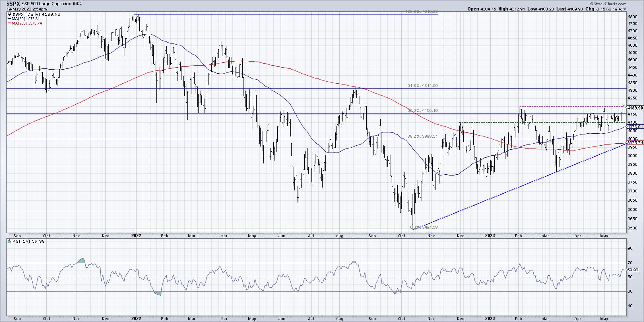Select the 61.8% Fibonacci level label
The height and width of the screenshot is (322, 644).
(x=420, y=85)
